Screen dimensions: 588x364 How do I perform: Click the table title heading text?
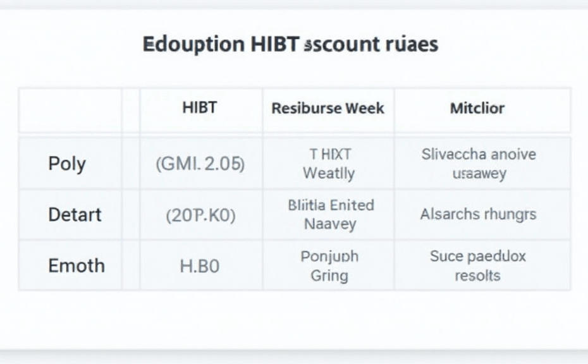pyautogui.click(x=290, y=45)
